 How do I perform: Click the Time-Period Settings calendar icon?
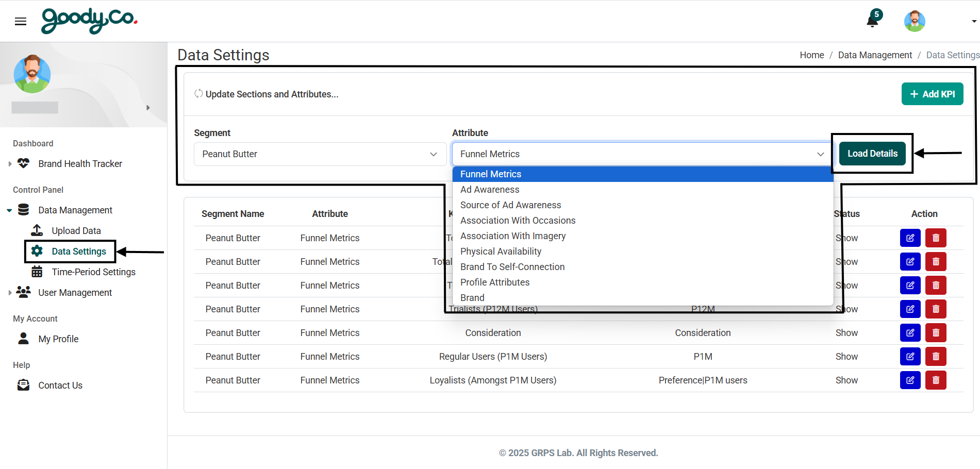(36, 272)
